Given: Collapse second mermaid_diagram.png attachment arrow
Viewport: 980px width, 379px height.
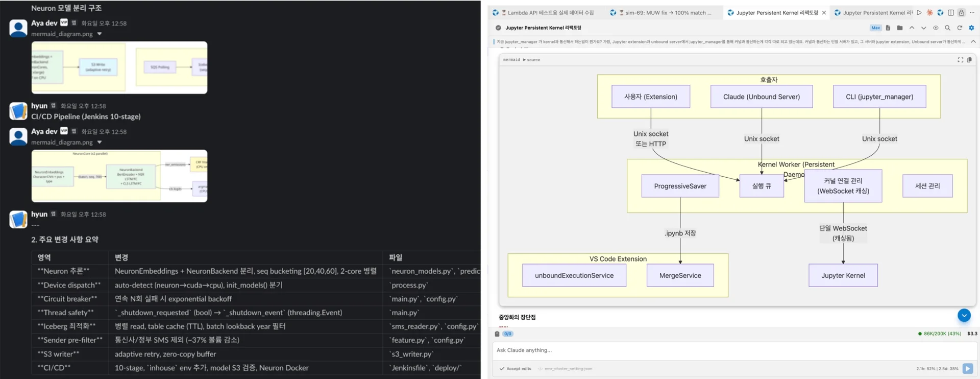Looking at the screenshot, I should 100,143.
